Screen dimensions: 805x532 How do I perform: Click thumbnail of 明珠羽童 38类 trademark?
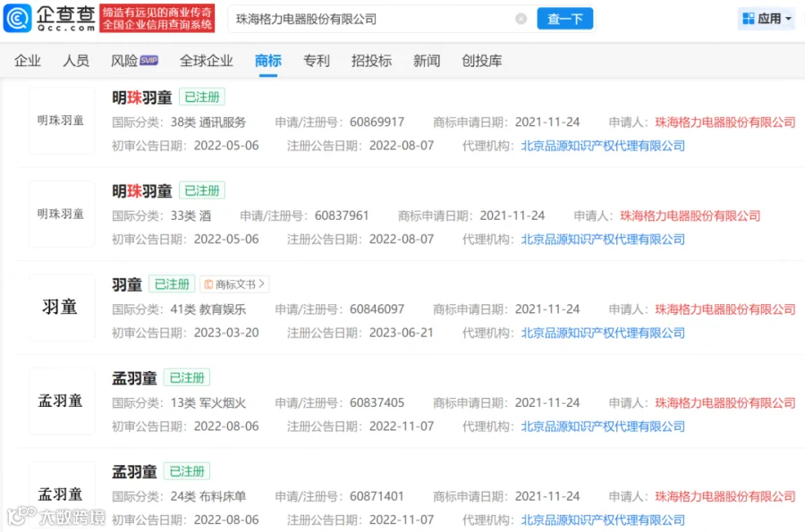62,121
